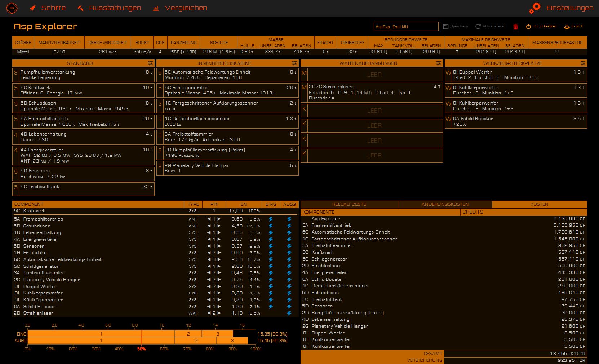Open the INNENBEREICHSKABINE section options icon

click(294, 63)
